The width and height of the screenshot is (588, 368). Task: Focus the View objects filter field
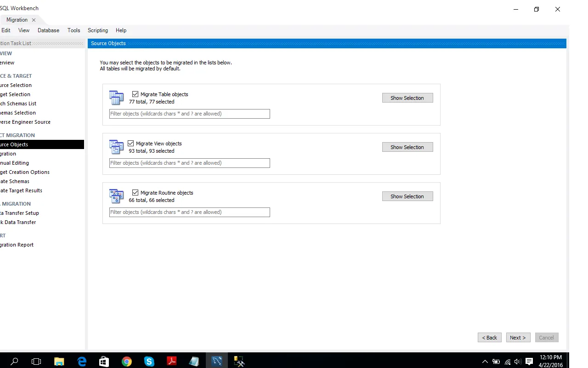point(190,163)
